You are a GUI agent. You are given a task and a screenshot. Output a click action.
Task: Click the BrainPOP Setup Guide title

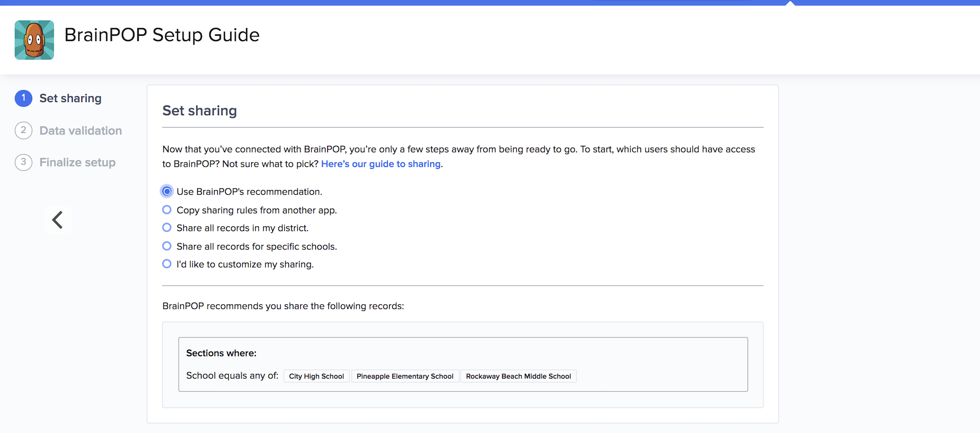162,35
